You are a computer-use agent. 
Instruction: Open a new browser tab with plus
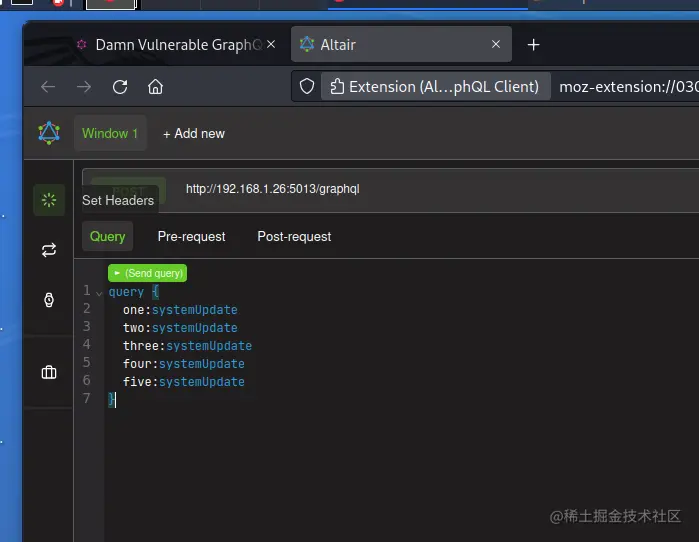[534, 45]
